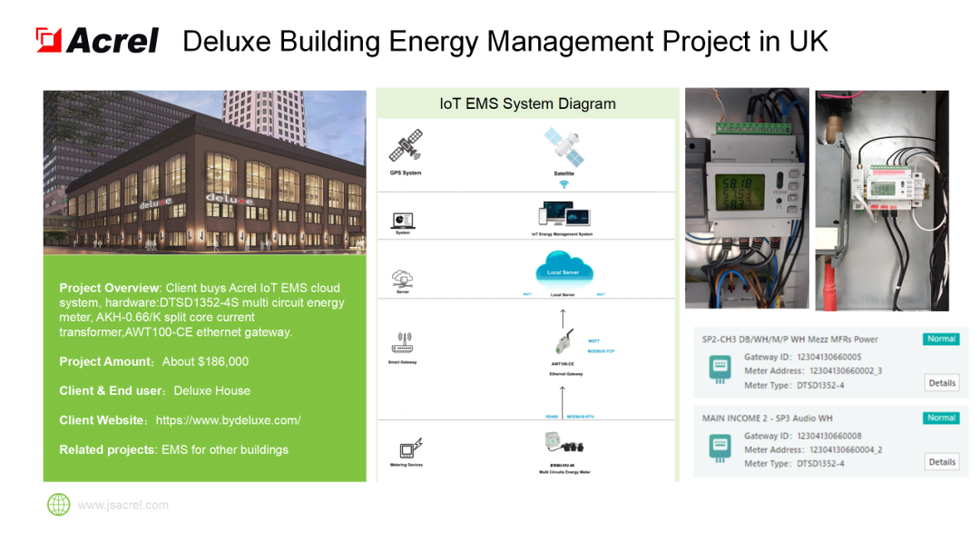Viewport: 980px width, 552px height.
Task: Click the close-up energy meter photo
Action: (x=747, y=198)
